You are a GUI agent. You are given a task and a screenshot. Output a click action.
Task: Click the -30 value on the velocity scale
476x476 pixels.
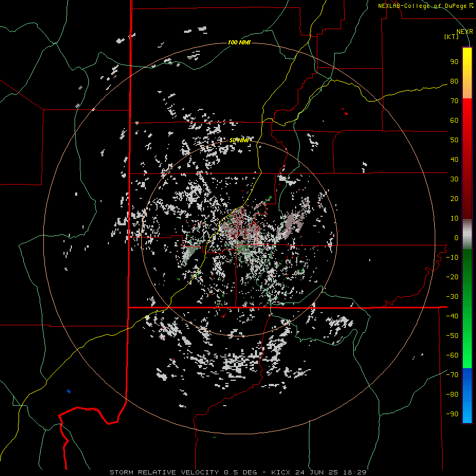pyautogui.click(x=452, y=297)
